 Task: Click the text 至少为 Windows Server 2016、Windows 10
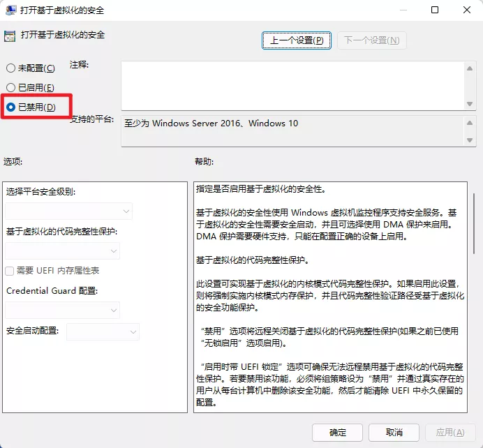point(211,124)
